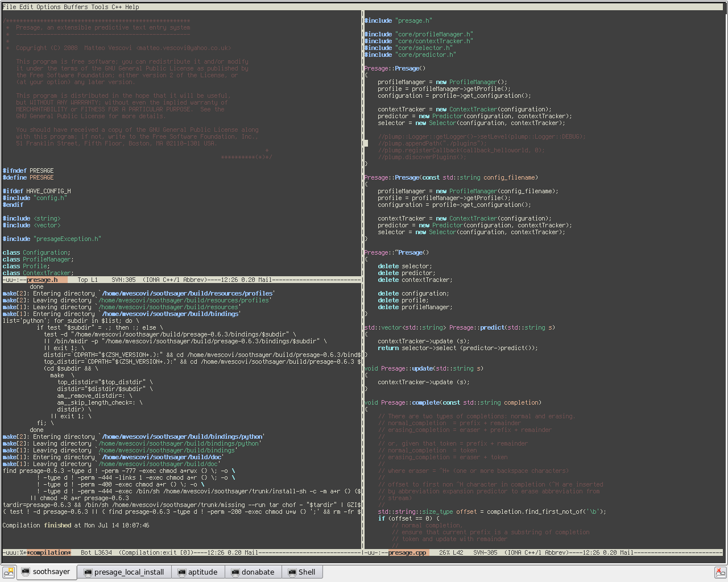The height and width of the screenshot is (582, 728).
Task: Click the 'class Configuration;' declaration
Action: pyautogui.click(x=36, y=252)
